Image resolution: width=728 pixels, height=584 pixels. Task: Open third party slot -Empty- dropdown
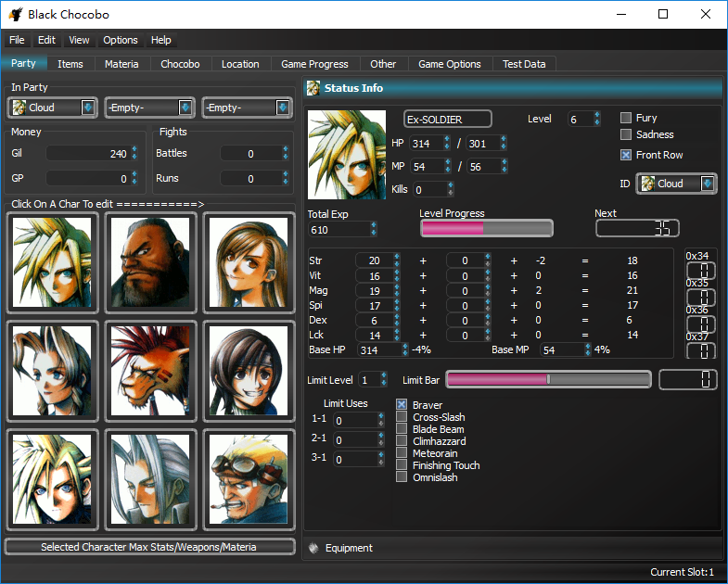coord(248,108)
